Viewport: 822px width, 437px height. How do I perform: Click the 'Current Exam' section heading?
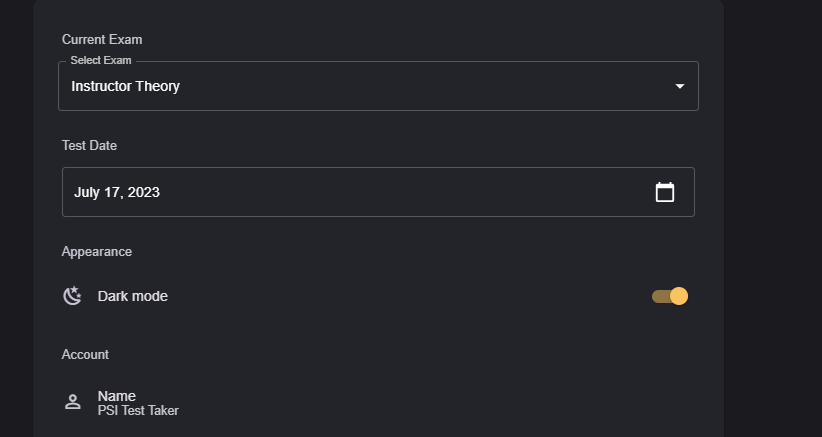click(x=102, y=40)
